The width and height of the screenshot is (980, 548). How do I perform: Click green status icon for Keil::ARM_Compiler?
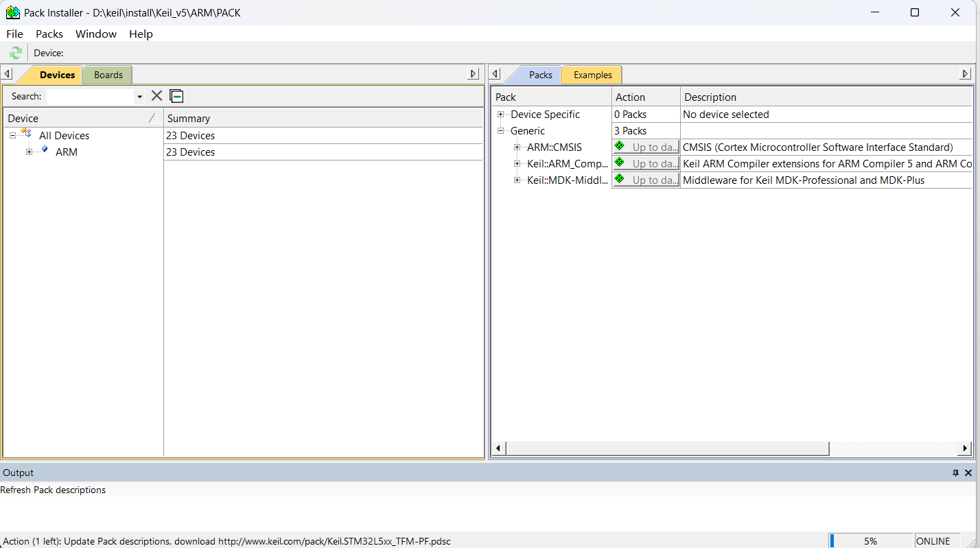tap(620, 163)
